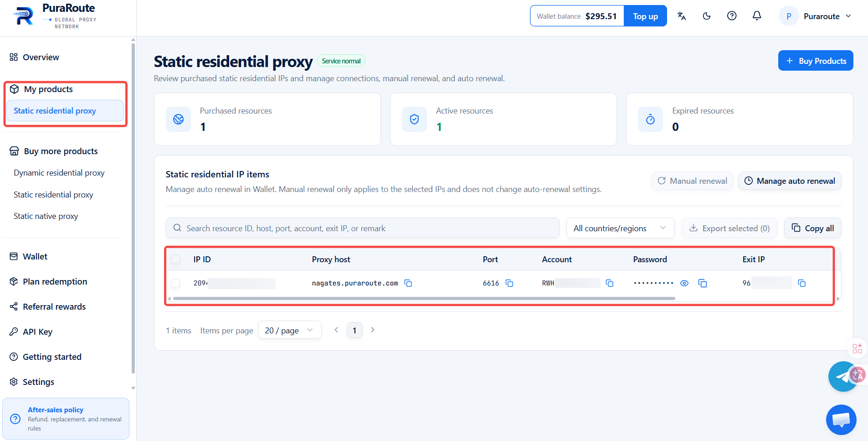Open the help question mark icon

732,16
